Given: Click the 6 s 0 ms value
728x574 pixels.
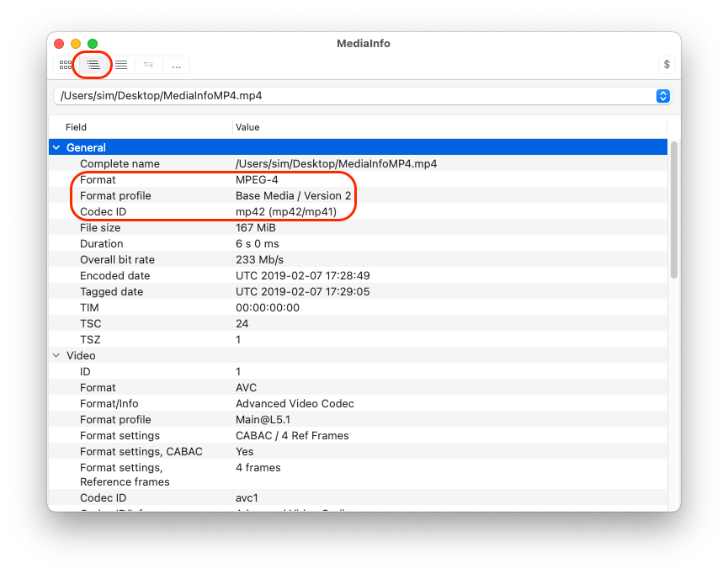Looking at the screenshot, I should click(x=258, y=244).
